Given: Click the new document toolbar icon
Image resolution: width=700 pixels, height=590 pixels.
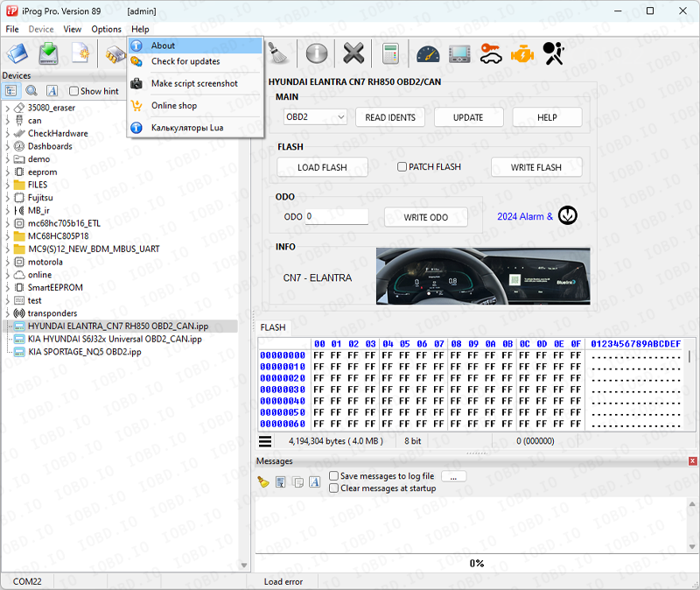Looking at the screenshot, I should click(x=80, y=54).
